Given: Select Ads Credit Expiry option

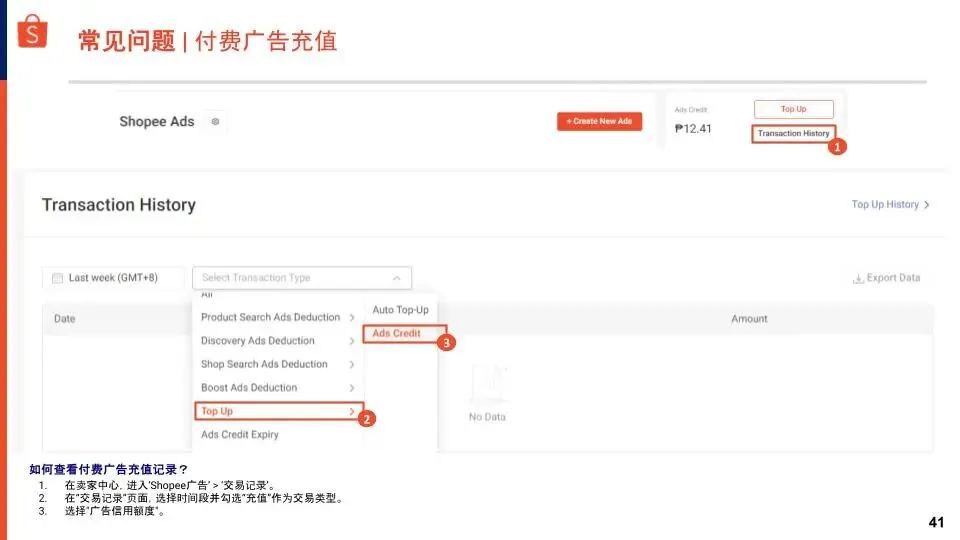Looking at the screenshot, I should click(x=239, y=434).
